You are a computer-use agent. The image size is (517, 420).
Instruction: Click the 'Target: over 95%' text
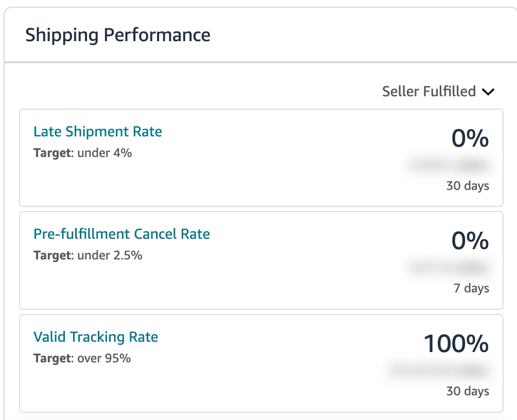coord(82,358)
